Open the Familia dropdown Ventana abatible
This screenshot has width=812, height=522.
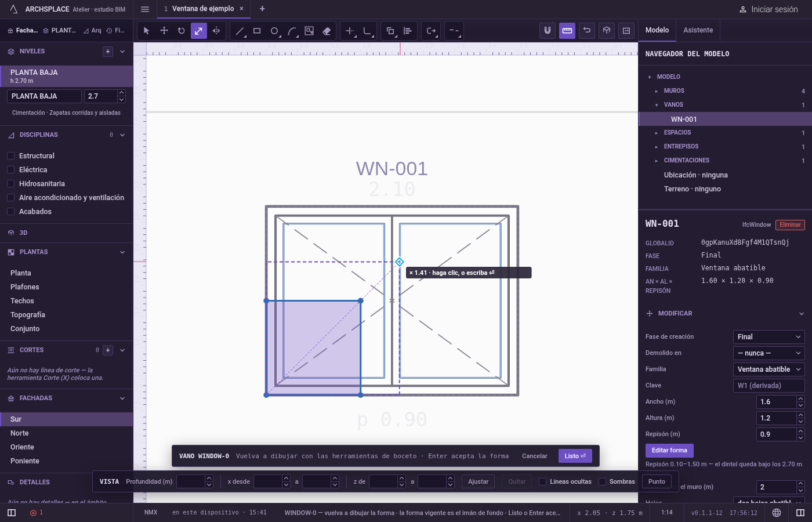[x=768, y=369]
